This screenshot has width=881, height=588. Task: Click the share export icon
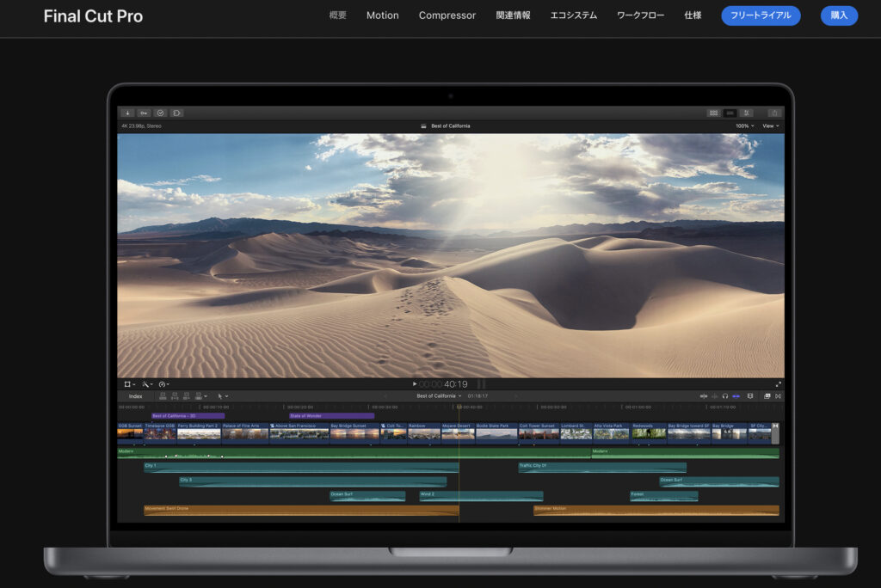(x=774, y=113)
